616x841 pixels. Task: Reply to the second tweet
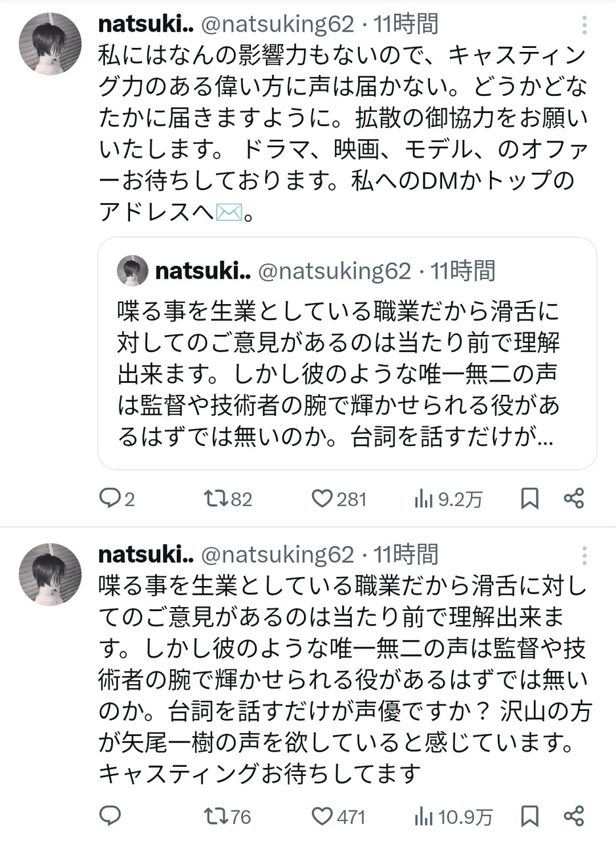[109, 817]
